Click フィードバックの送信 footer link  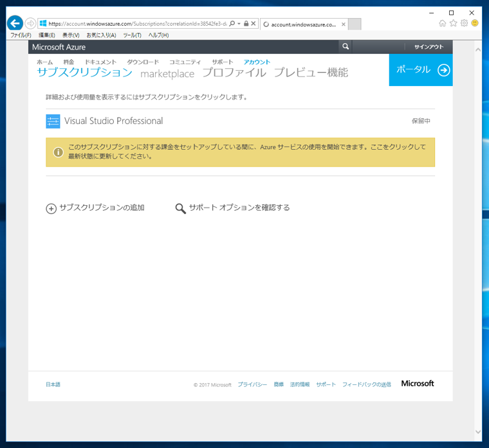coord(367,384)
